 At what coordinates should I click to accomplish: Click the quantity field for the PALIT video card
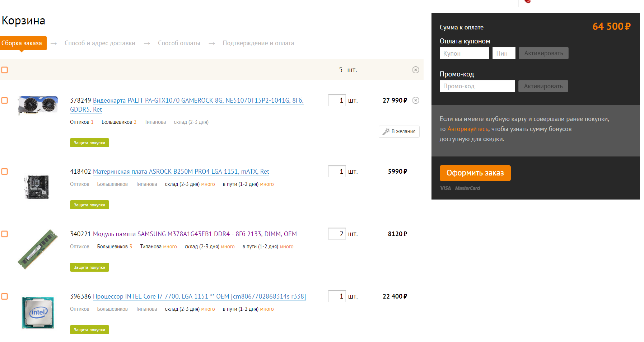click(337, 100)
